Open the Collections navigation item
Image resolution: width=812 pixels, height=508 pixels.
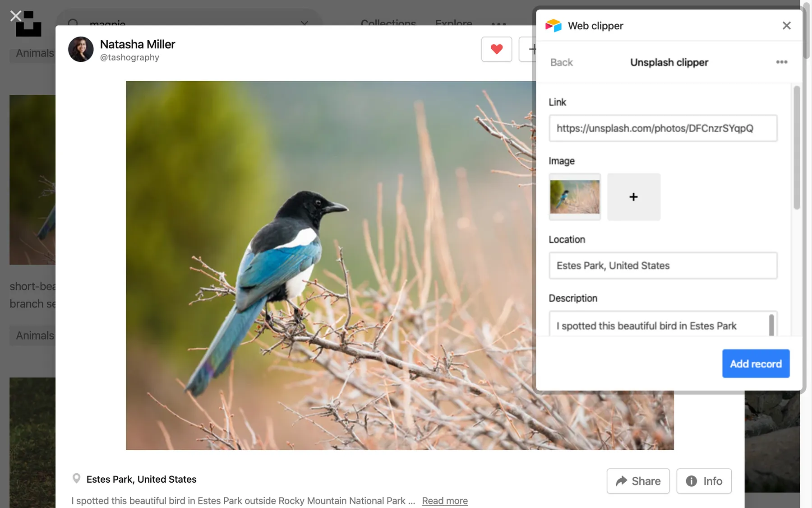point(388,23)
